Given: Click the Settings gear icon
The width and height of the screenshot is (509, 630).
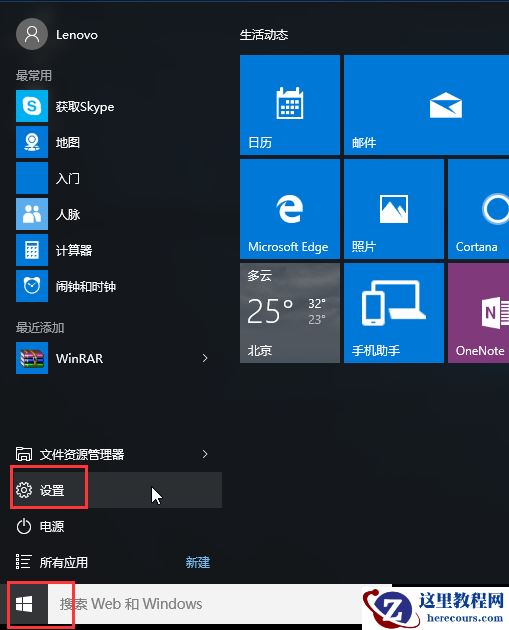Looking at the screenshot, I should coord(24,490).
